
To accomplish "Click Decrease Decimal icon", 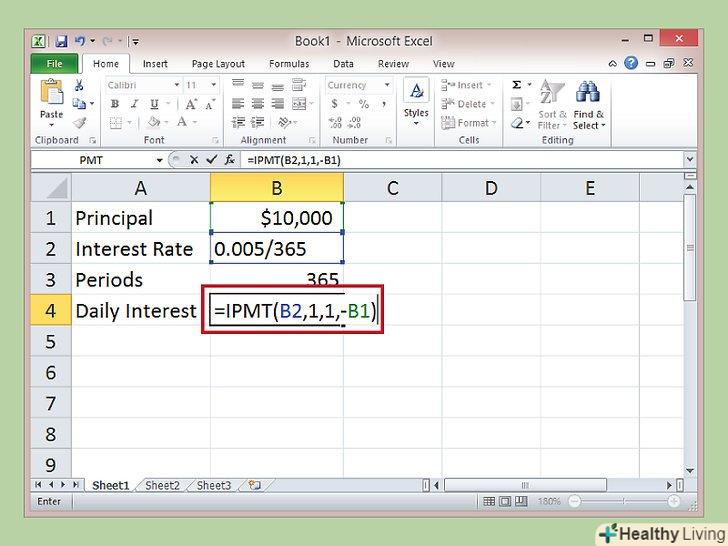I will tap(354, 123).
